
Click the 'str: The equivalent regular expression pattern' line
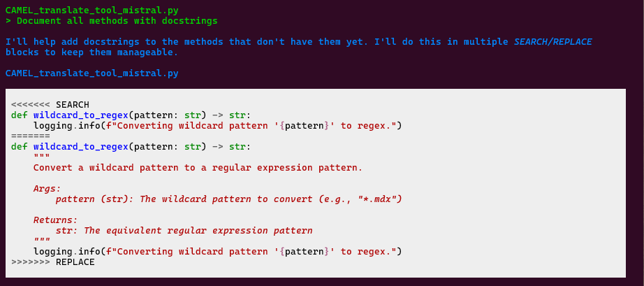184,231
